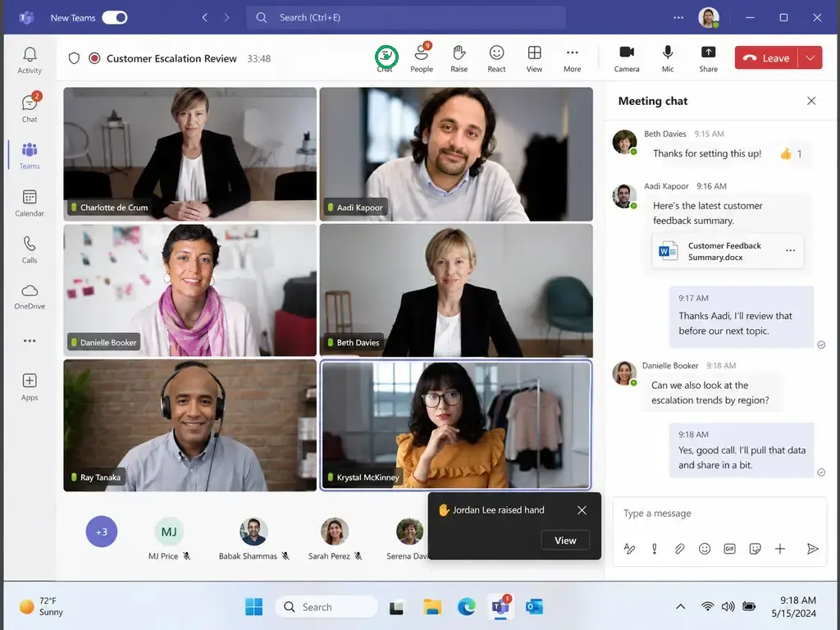Leave the meeting
840x630 pixels.
pyautogui.click(x=767, y=58)
